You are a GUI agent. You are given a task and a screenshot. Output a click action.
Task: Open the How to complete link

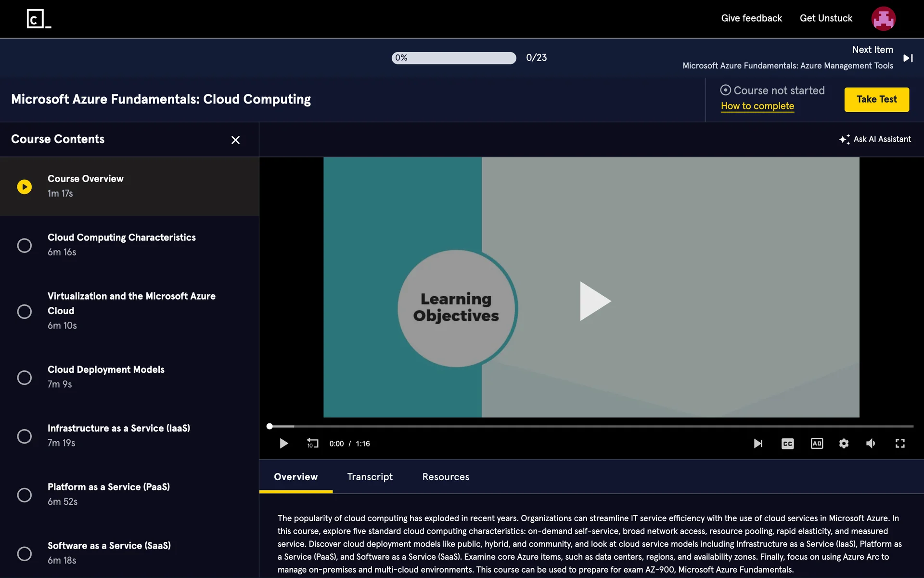(x=757, y=106)
